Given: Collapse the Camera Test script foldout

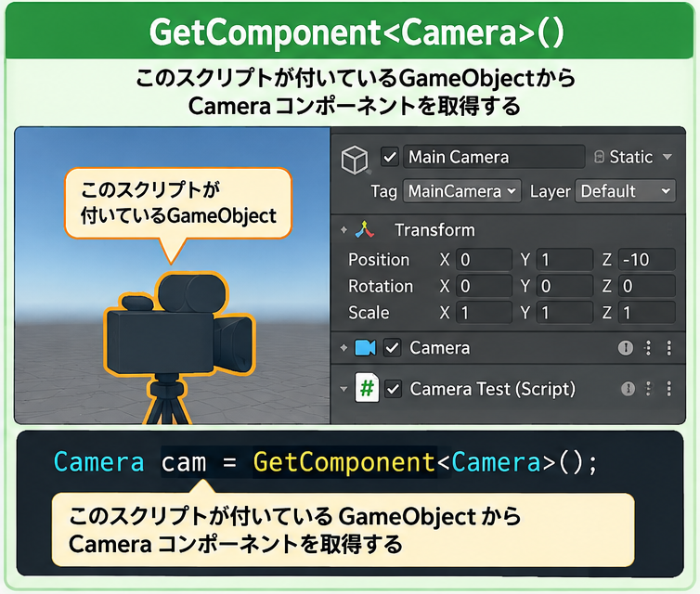Looking at the screenshot, I should click(344, 389).
